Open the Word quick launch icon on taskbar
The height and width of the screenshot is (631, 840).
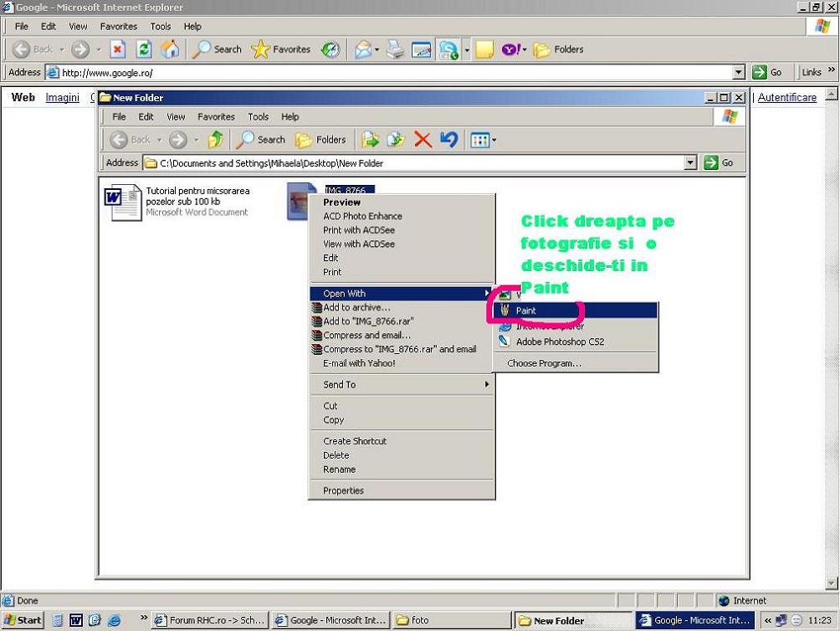(x=76, y=620)
